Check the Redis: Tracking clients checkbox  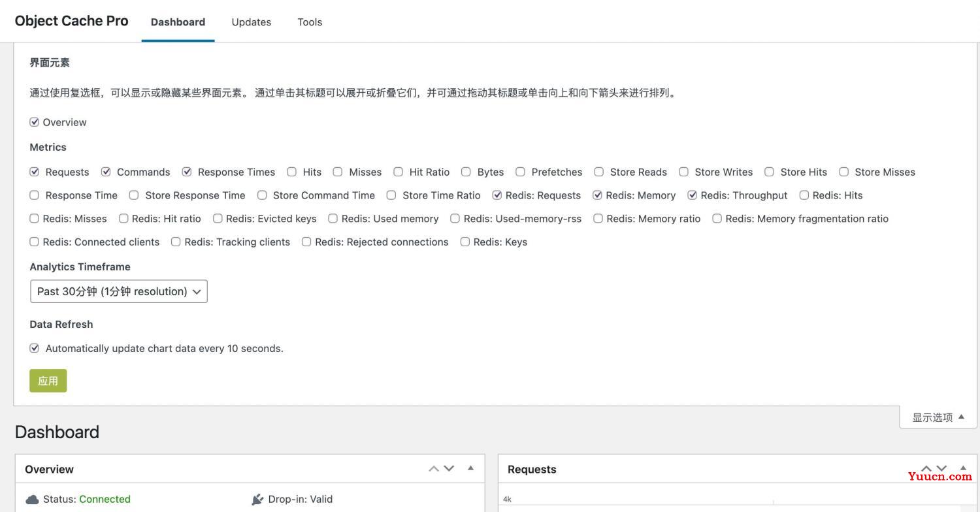coord(176,242)
